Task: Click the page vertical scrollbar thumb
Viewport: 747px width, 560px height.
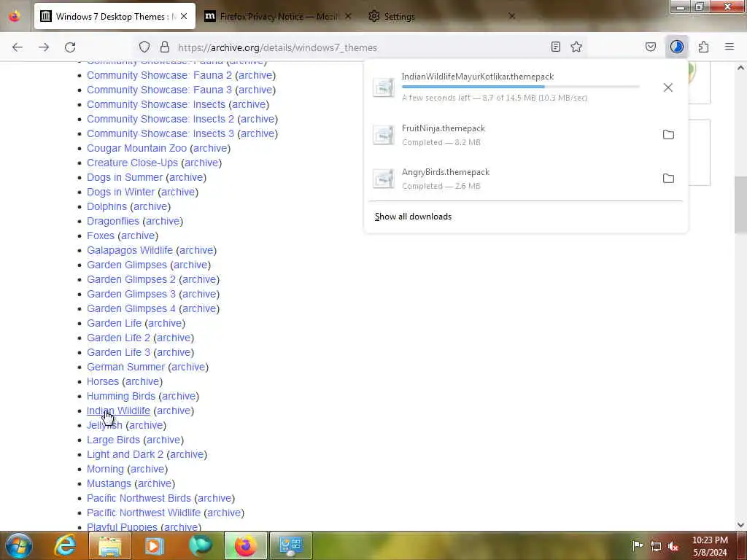Action: click(740, 205)
